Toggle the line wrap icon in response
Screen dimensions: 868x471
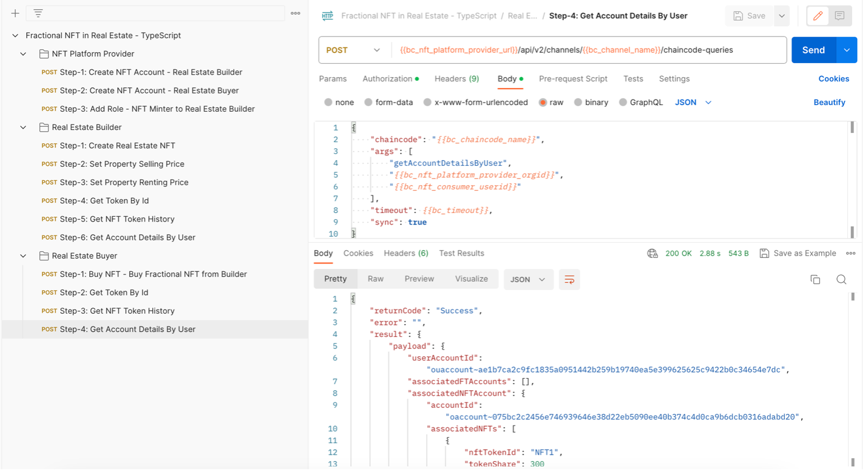[x=569, y=279]
